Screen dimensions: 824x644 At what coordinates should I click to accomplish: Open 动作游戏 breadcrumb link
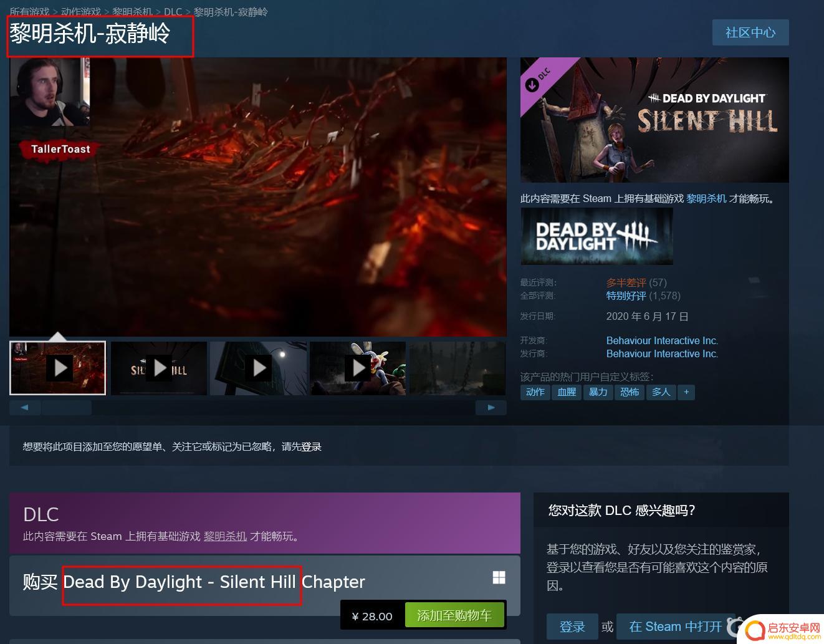point(81,12)
